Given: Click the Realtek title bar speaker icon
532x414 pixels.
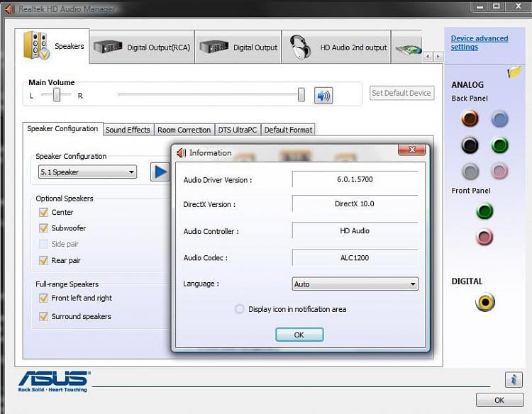Looking at the screenshot, I should pyautogui.click(x=9, y=9).
